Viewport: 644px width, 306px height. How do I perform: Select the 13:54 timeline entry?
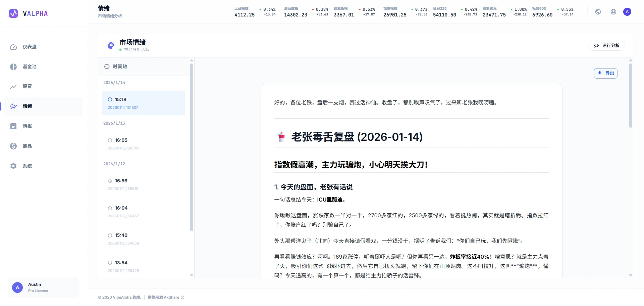144,266
